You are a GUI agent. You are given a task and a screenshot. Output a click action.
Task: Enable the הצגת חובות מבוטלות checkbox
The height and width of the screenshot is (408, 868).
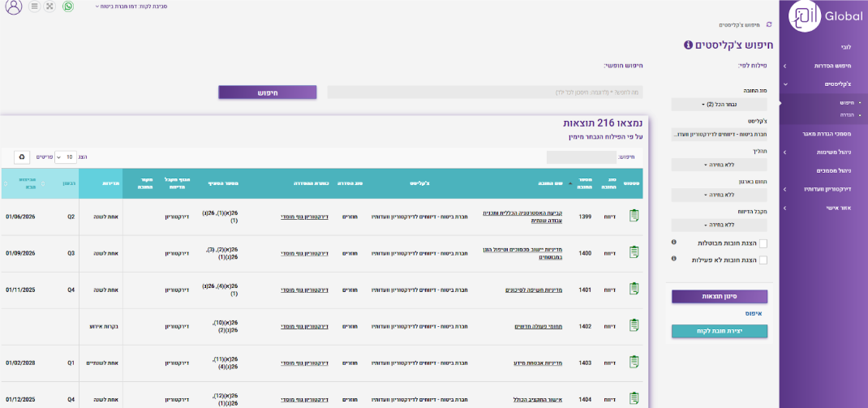click(x=763, y=243)
